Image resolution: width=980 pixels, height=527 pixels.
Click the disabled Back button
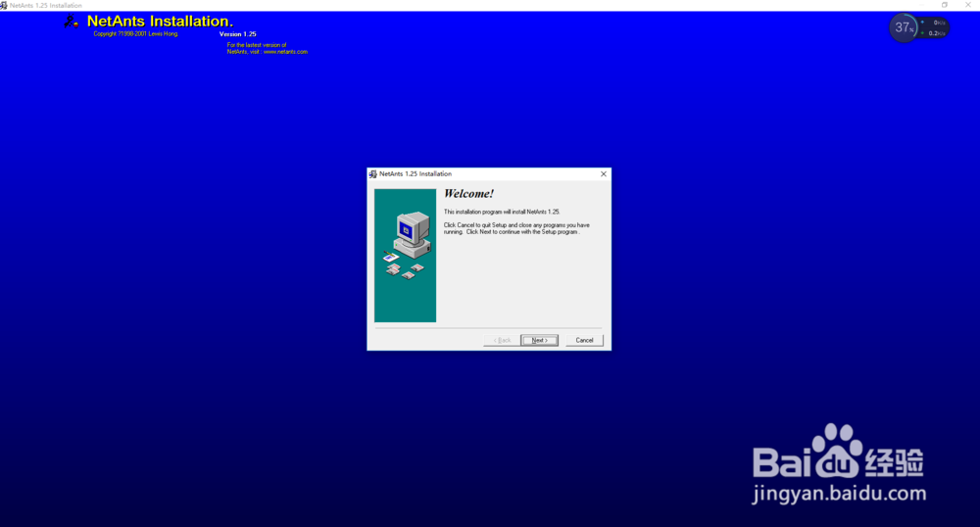pos(502,340)
